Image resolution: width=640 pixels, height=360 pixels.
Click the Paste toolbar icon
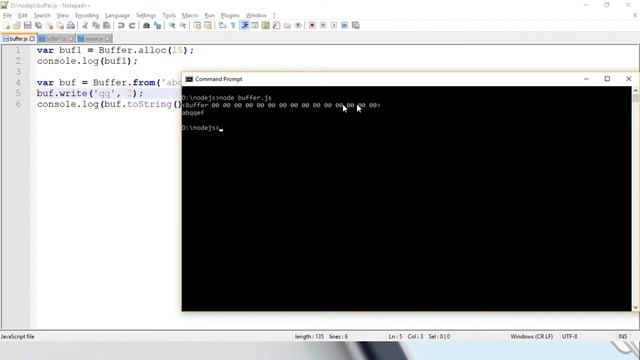pos(107,25)
